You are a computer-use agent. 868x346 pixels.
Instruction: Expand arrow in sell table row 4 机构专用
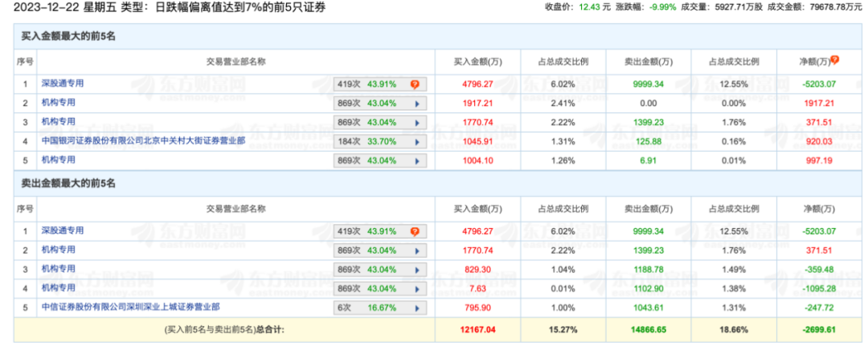coord(416,288)
